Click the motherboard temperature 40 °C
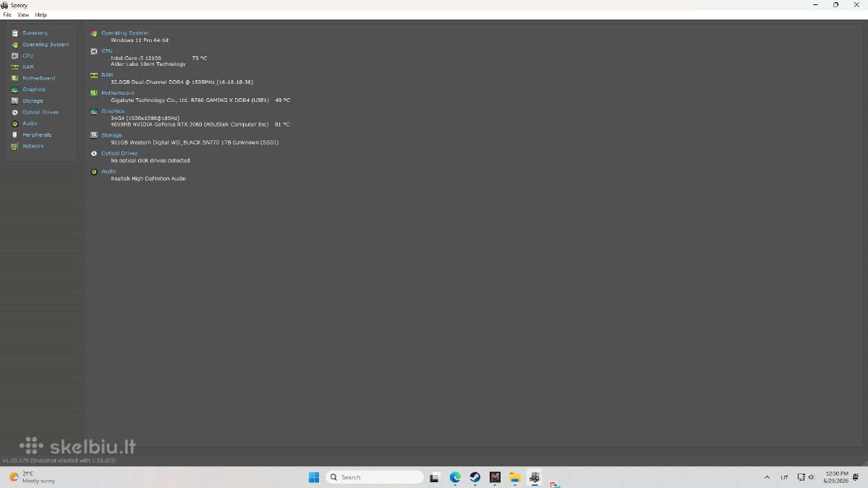Screen dimensions: 868x488 282,100
